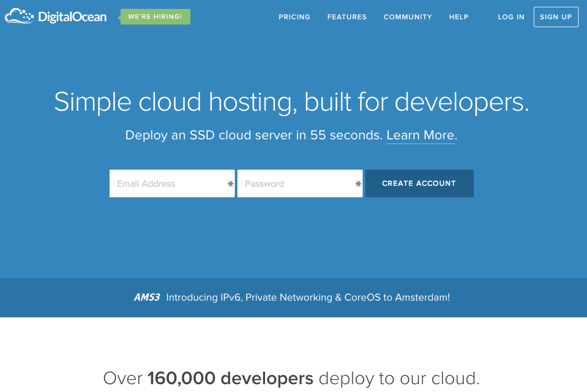The height and width of the screenshot is (392, 587).
Task: Click the Deploy an SSD cloud server text
Action: pyautogui.click(x=254, y=135)
